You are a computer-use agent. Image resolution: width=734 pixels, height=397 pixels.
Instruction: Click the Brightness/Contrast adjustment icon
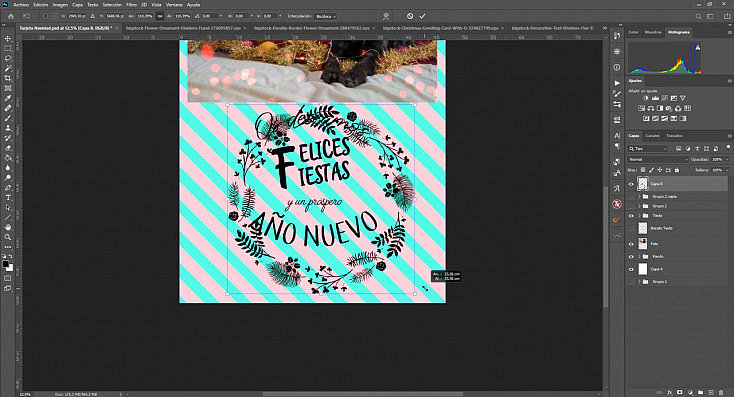click(646, 98)
